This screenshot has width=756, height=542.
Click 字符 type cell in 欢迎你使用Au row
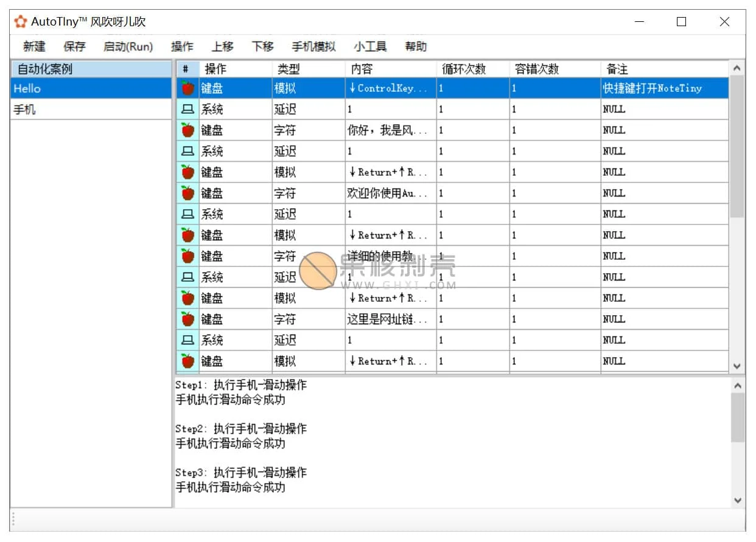(309, 193)
